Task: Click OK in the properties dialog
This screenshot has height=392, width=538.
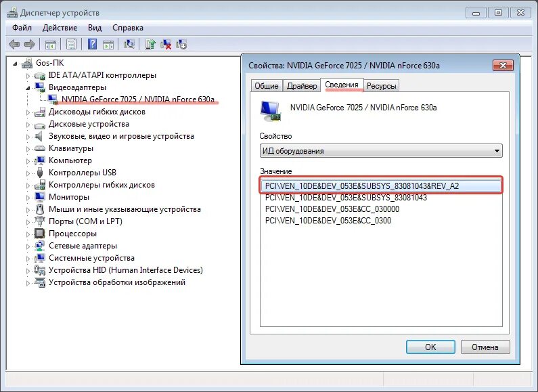Action: coord(430,347)
